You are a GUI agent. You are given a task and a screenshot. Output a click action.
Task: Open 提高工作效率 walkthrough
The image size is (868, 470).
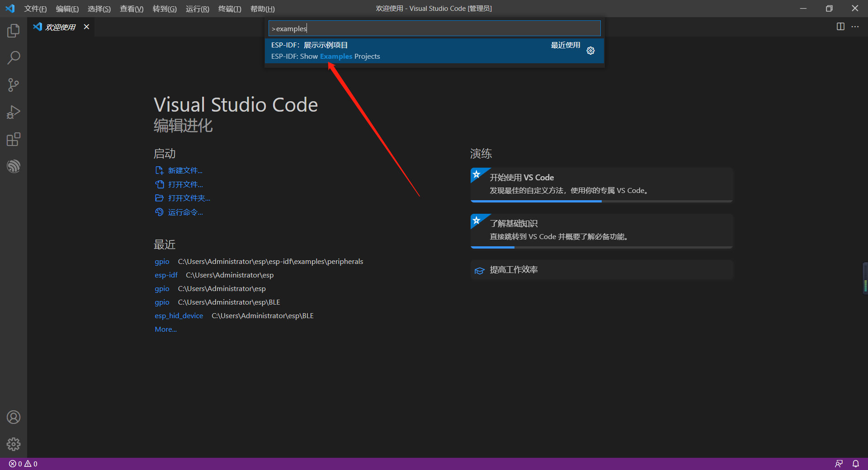[x=601, y=270]
